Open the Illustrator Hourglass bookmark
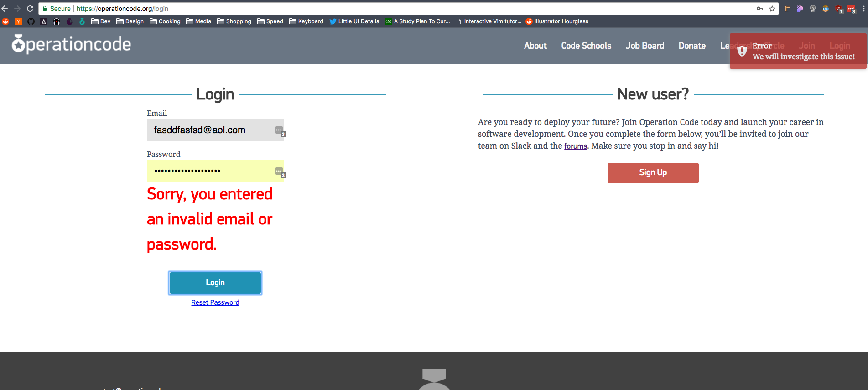This screenshot has width=868, height=390. pyautogui.click(x=557, y=21)
